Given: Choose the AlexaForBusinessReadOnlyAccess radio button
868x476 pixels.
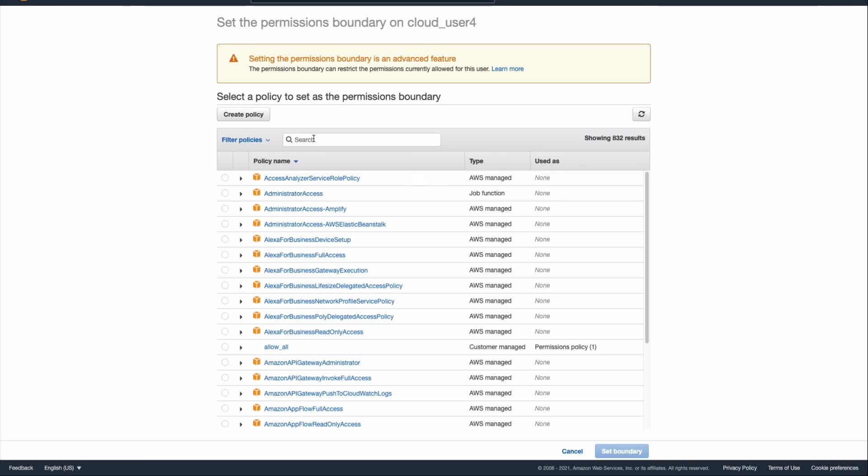Looking at the screenshot, I should point(225,332).
